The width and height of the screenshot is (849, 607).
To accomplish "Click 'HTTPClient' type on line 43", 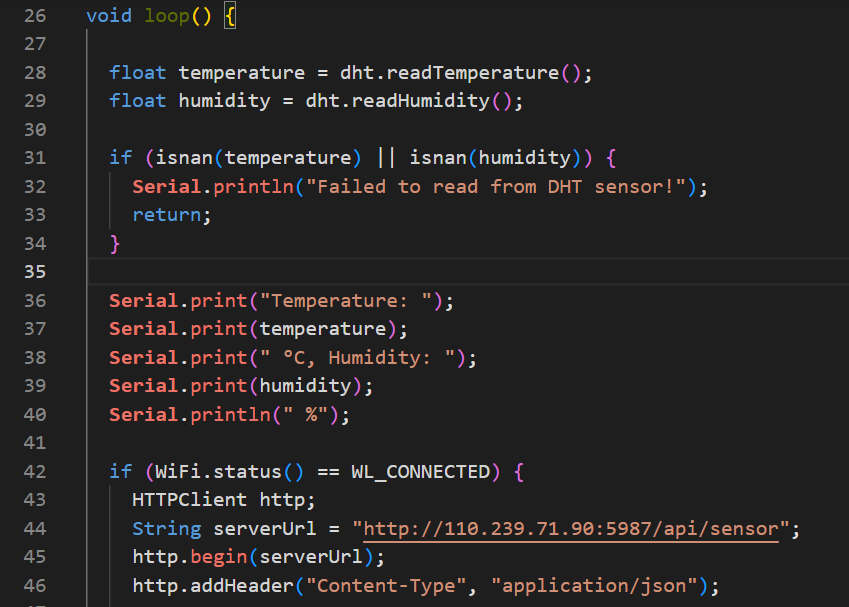I will (x=190, y=500).
